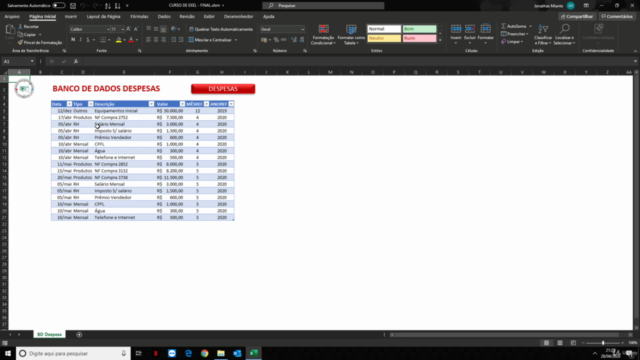Expand the Copiar dropdown arrow
Viewport: 640px width, 360px height.
tap(40, 35)
